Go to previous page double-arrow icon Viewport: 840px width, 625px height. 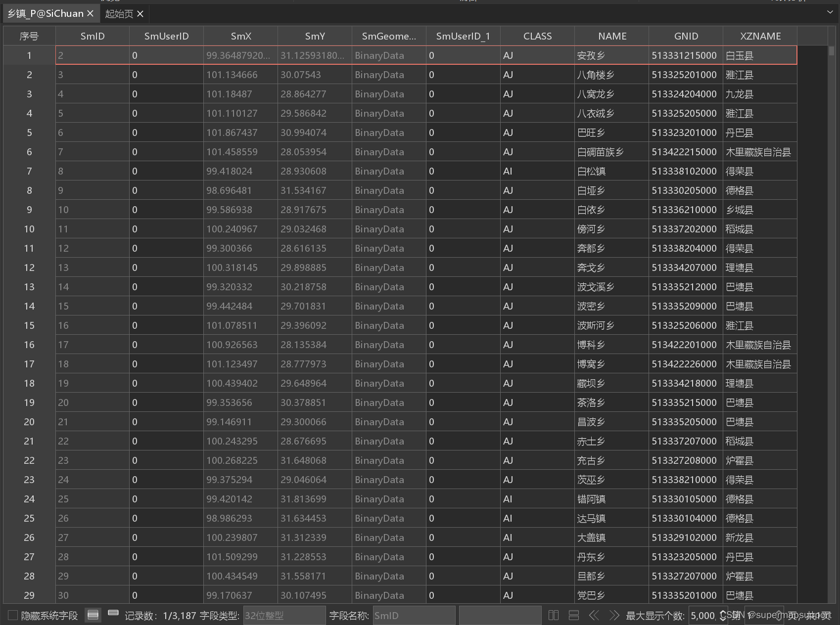tap(594, 615)
